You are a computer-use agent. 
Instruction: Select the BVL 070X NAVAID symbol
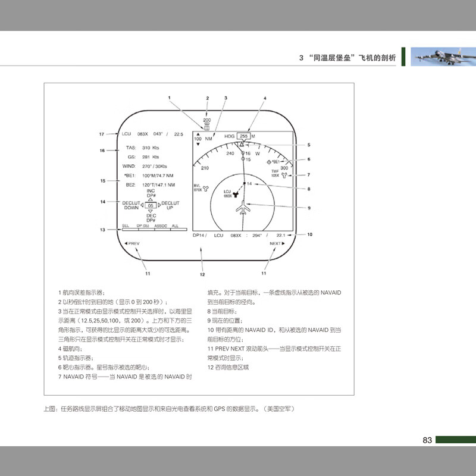[x=206, y=189]
